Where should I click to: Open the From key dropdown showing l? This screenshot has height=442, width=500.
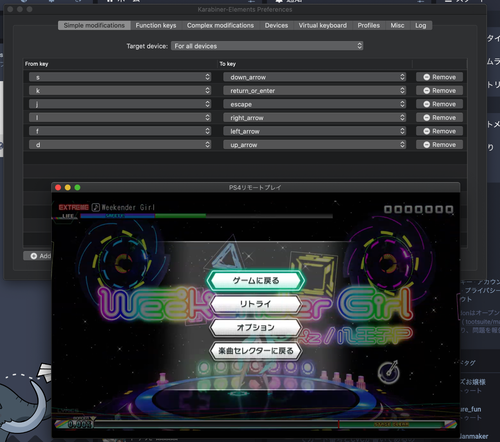120,118
